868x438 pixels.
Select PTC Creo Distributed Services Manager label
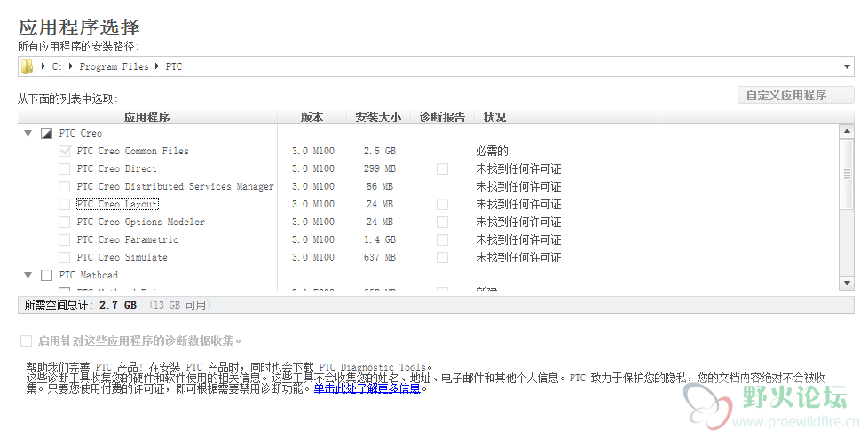[176, 186]
